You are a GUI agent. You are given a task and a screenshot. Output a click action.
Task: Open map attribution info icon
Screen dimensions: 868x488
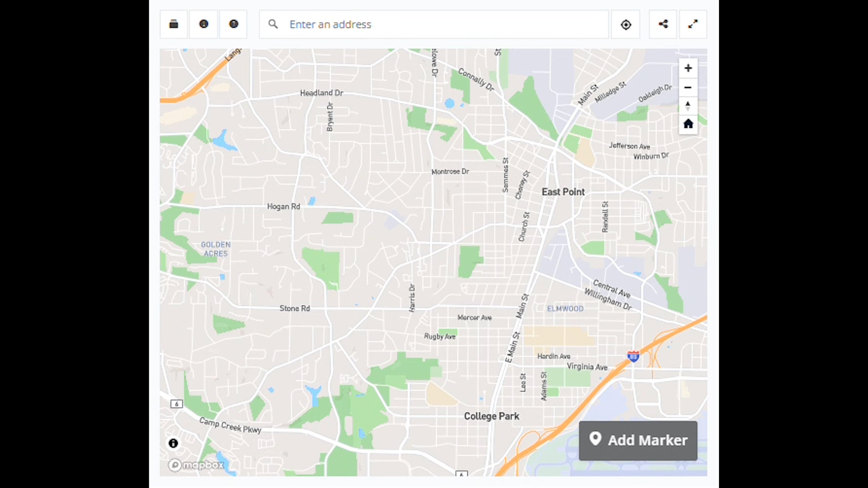coord(173,443)
